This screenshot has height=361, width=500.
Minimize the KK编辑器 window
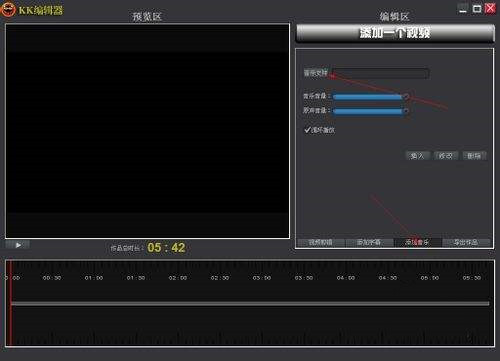[463, 9]
